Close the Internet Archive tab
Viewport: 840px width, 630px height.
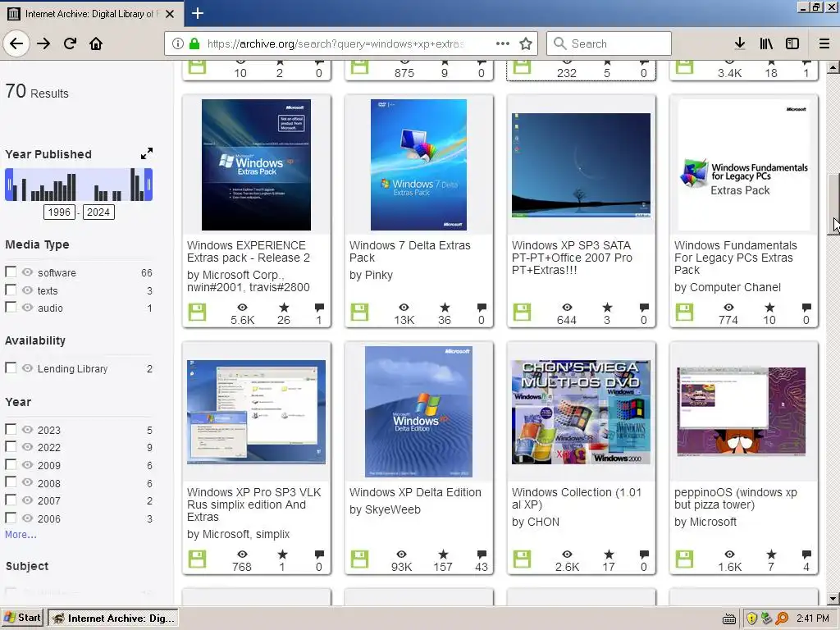coord(170,14)
